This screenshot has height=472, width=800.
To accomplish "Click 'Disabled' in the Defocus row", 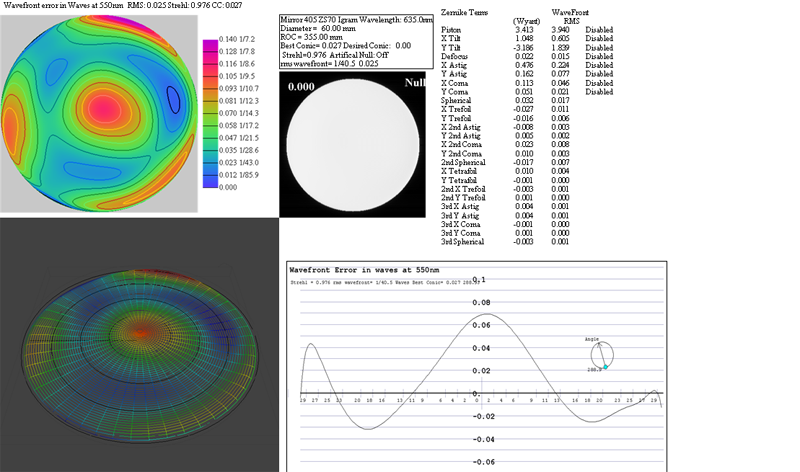I will click(599, 57).
